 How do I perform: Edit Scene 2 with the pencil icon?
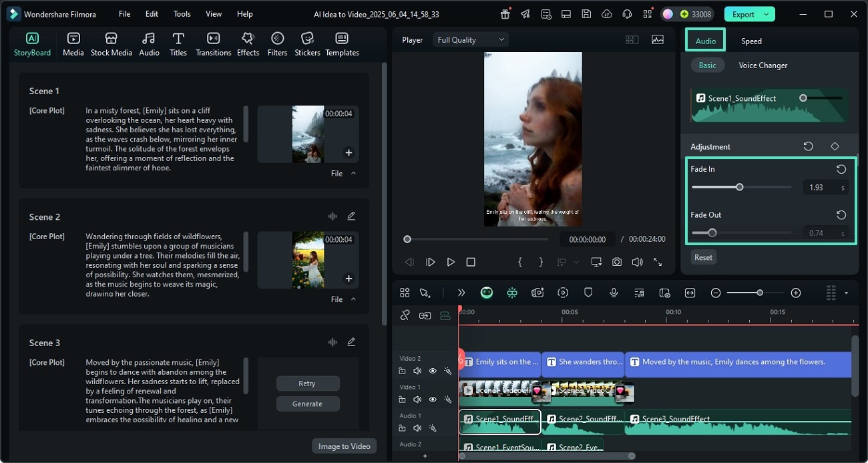point(351,216)
